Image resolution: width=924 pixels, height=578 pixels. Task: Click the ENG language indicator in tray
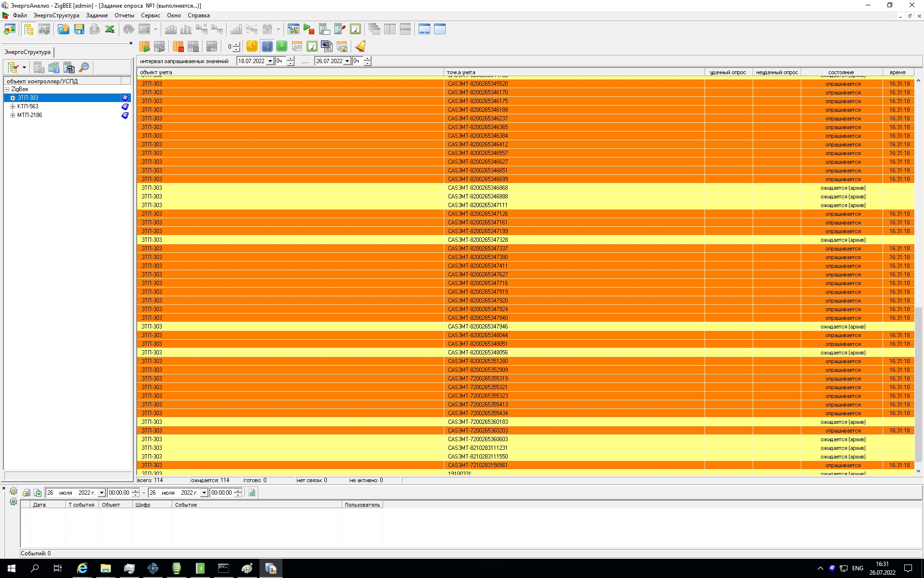point(858,568)
